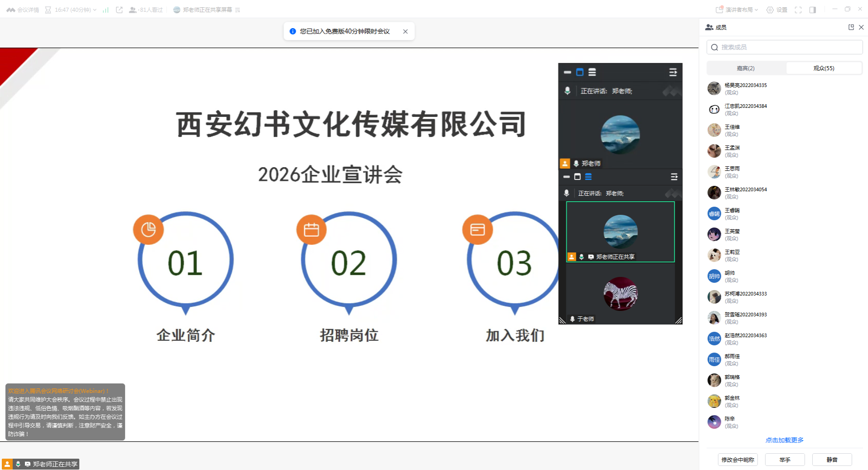Select single-window view in lower video panel

[577, 177]
